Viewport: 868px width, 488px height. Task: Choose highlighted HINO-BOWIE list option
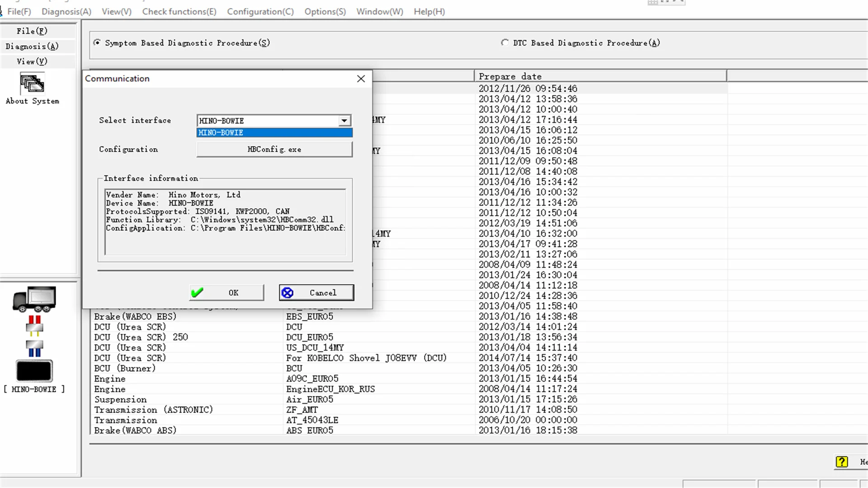coord(274,132)
